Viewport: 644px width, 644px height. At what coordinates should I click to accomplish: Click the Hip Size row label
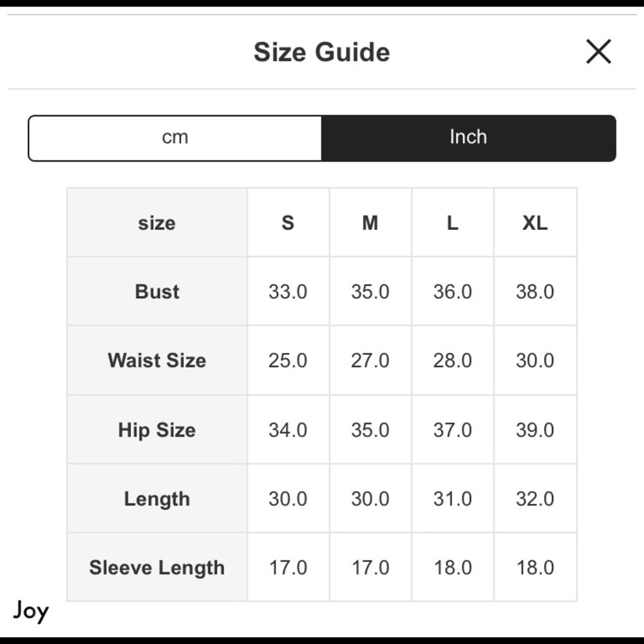pos(157,430)
